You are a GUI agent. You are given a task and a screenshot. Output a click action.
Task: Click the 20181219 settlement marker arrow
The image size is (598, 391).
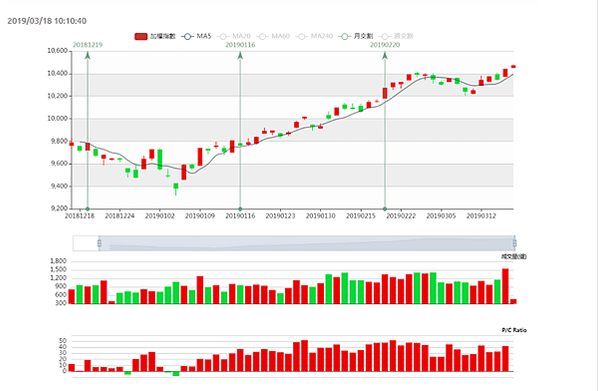click(88, 56)
